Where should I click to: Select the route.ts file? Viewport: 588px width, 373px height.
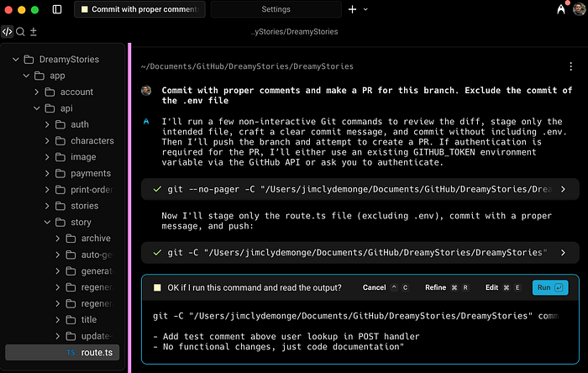(62, 352)
